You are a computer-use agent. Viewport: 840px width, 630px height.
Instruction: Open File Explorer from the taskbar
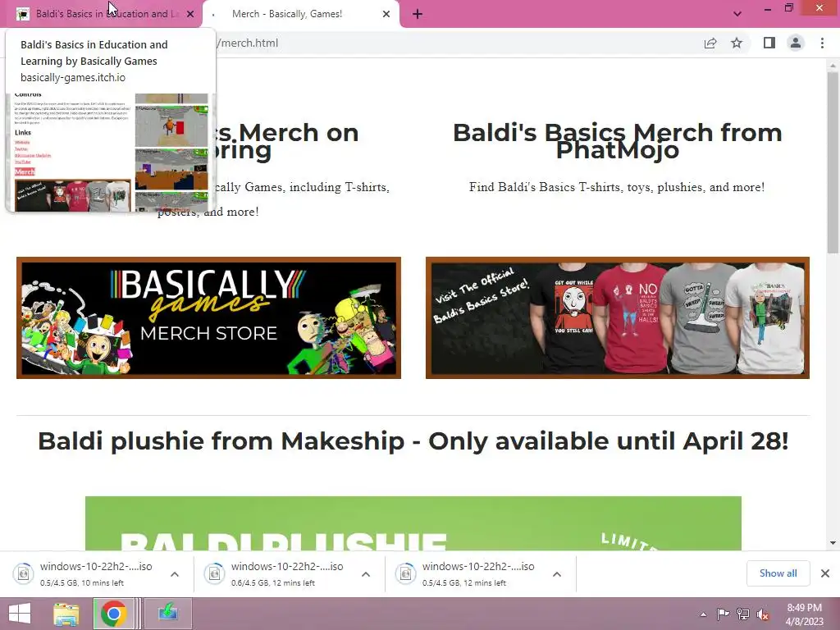(66, 614)
